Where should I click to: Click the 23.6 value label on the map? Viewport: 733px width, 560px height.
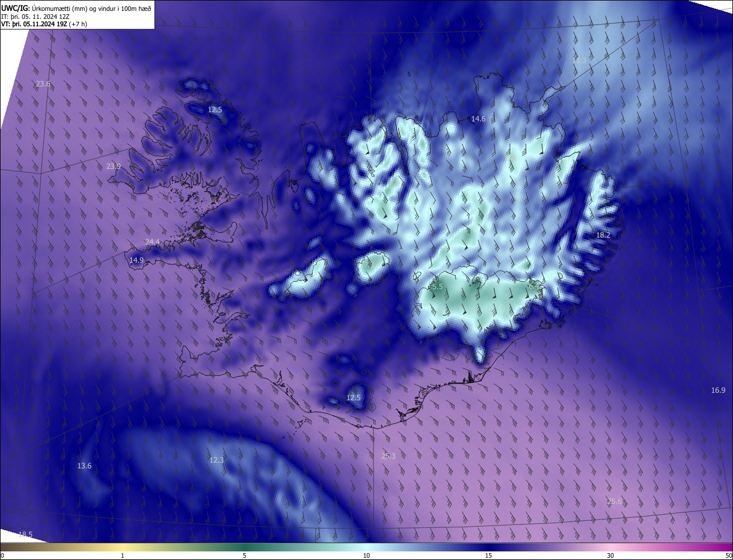pos(43,84)
